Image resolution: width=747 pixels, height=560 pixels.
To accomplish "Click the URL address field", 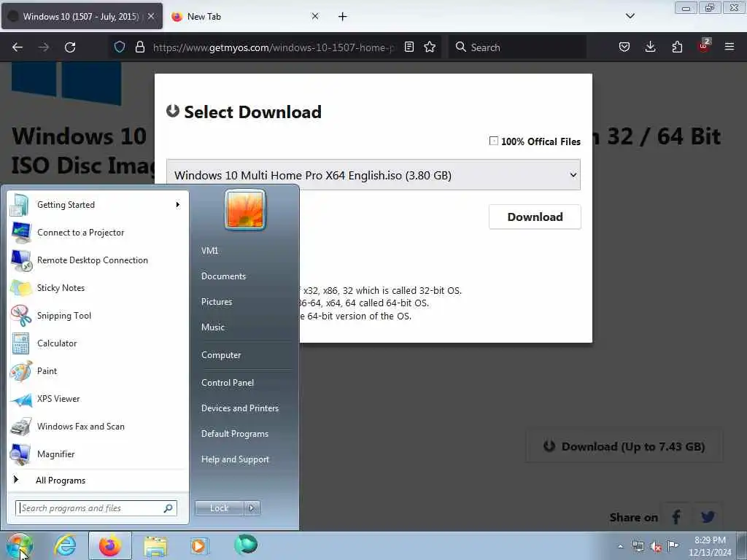I will [x=274, y=47].
